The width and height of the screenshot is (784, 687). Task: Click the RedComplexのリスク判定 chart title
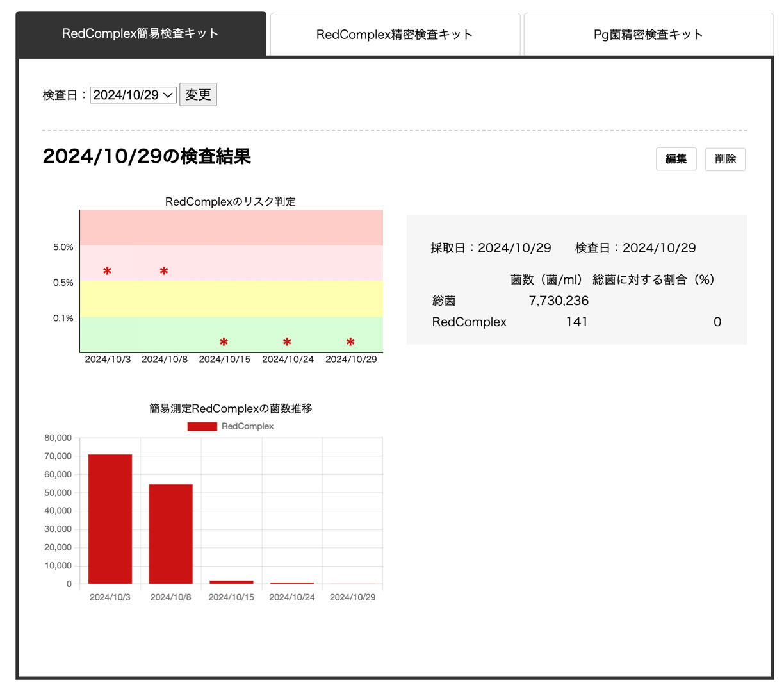click(x=231, y=201)
